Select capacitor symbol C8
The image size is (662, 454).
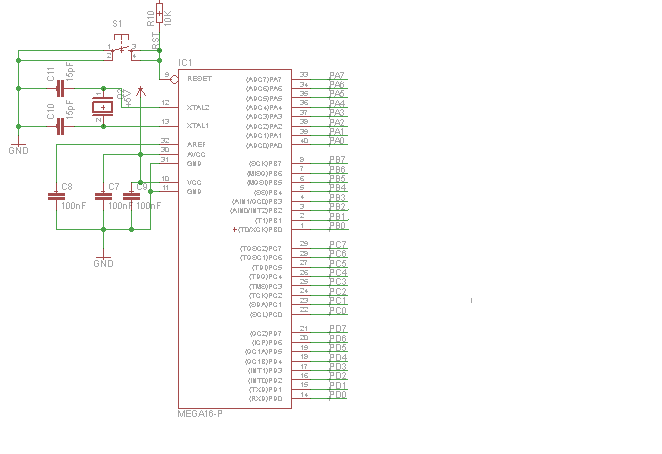56,196
